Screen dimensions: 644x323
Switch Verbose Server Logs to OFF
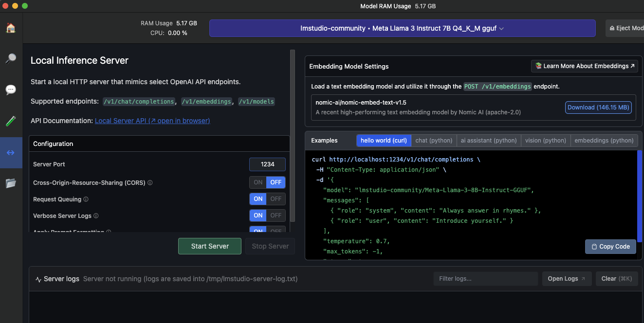point(276,215)
